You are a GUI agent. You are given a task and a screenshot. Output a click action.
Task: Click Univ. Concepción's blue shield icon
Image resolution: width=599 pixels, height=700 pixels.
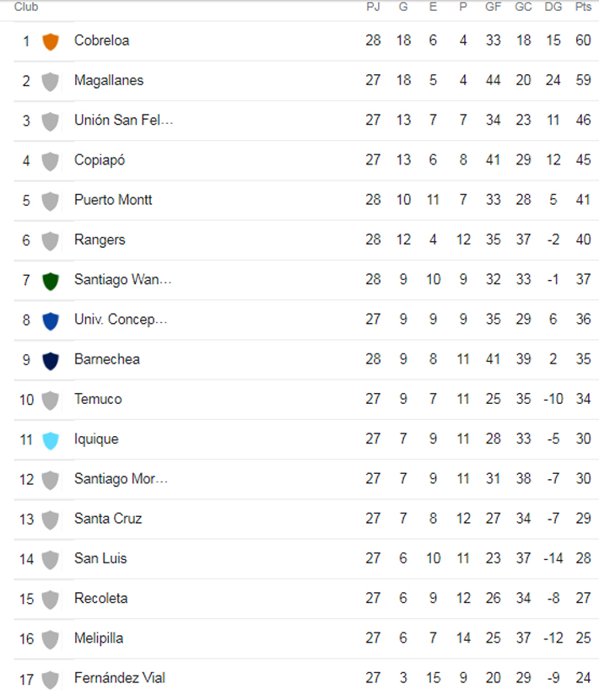pyautogui.click(x=51, y=320)
